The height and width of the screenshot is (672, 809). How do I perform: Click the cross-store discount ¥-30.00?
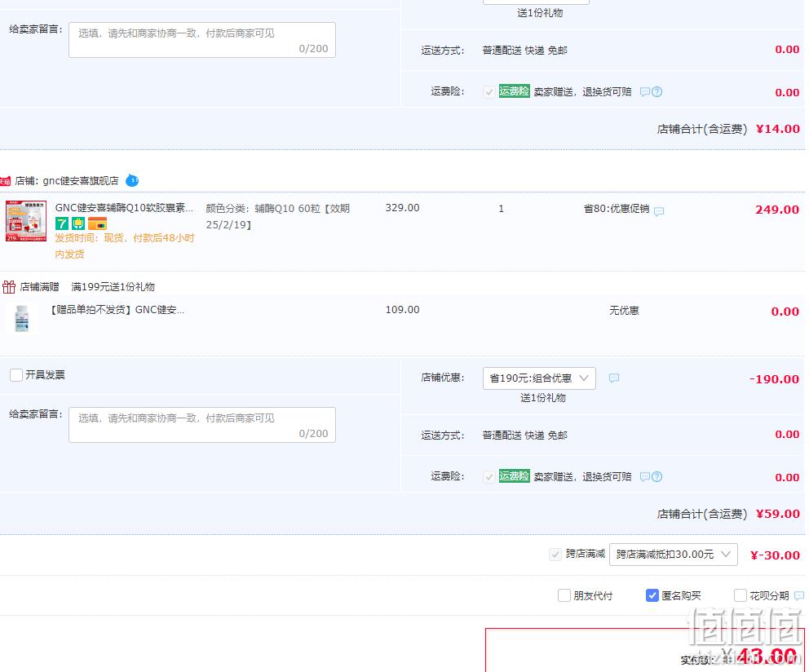(x=775, y=555)
